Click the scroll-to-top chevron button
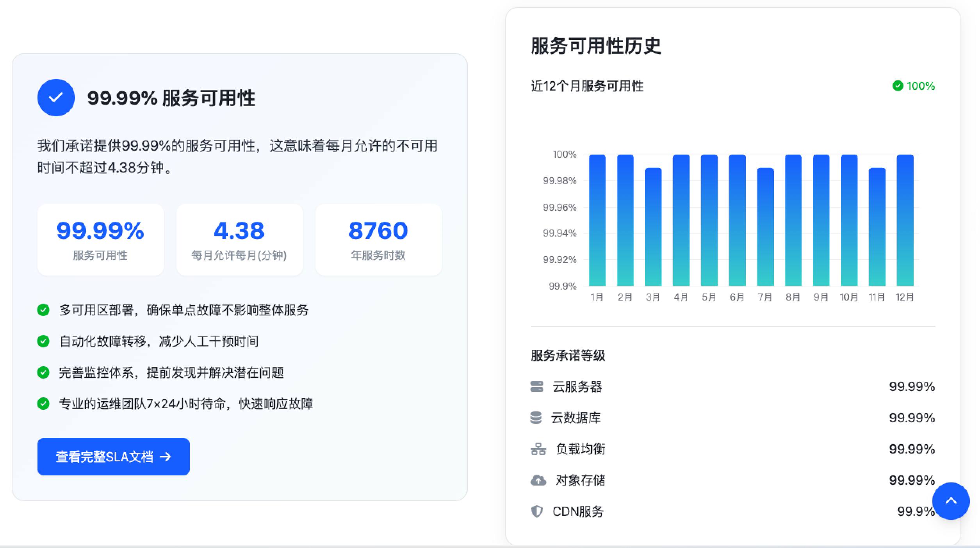980x548 pixels. click(951, 501)
